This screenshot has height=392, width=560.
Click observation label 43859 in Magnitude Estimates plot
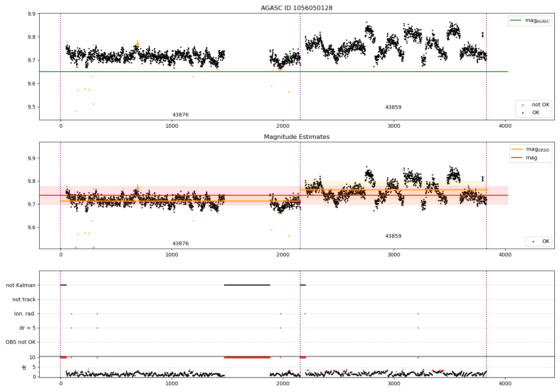[x=393, y=236]
